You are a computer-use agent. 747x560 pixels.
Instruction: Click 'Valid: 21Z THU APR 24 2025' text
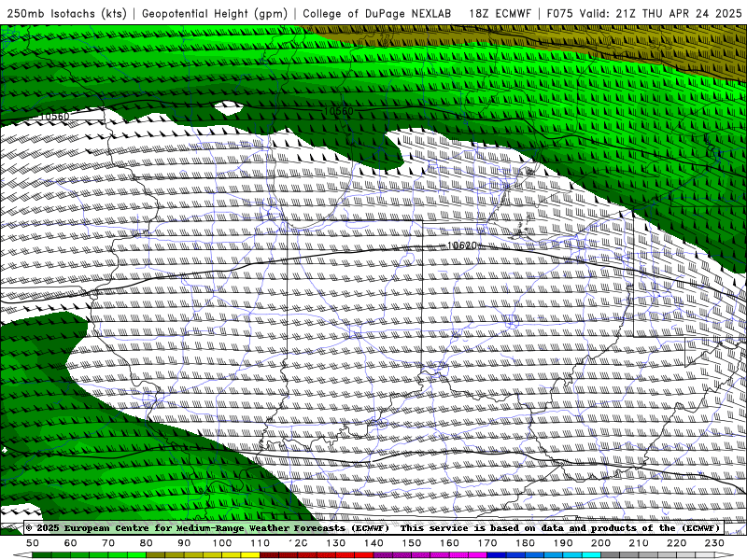[661, 13]
